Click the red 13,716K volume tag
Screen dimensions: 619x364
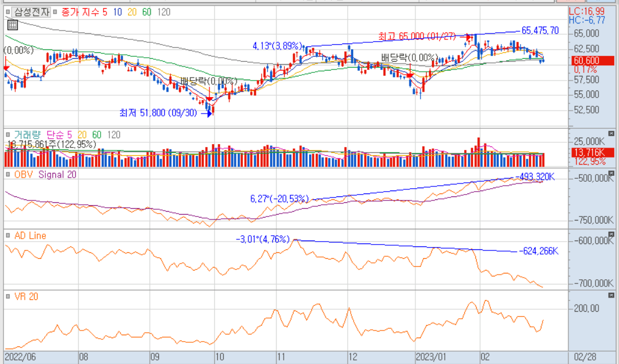pyautogui.click(x=593, y=153)
